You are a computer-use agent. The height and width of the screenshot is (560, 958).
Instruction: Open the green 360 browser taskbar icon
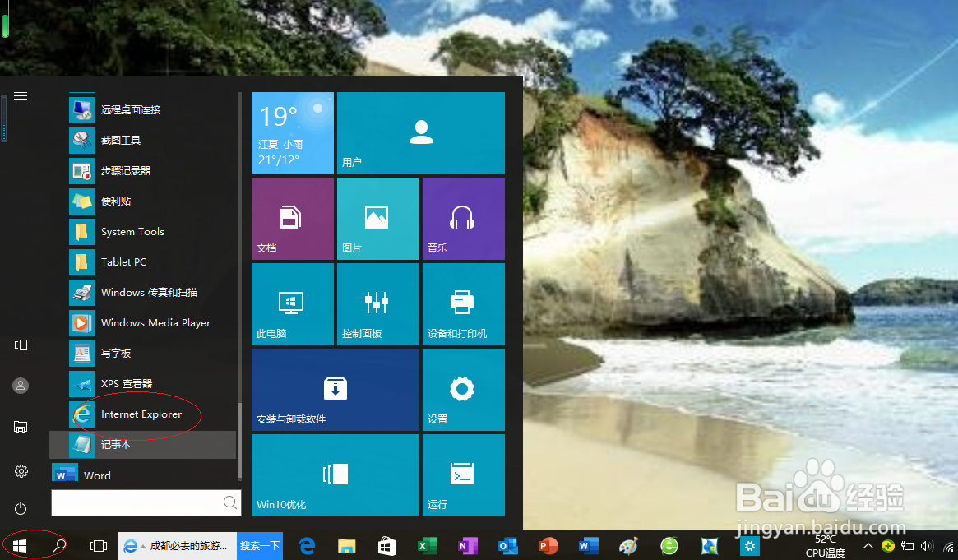point(669,545)
